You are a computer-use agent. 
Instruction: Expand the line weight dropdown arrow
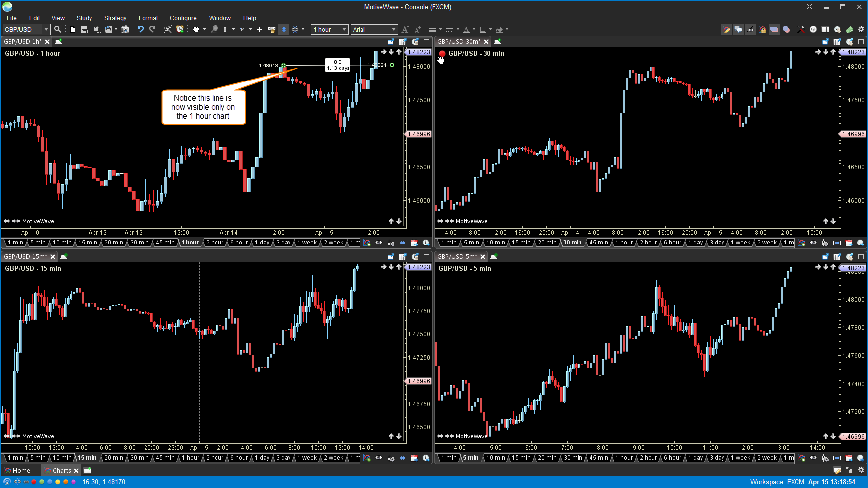pos(440,29)
